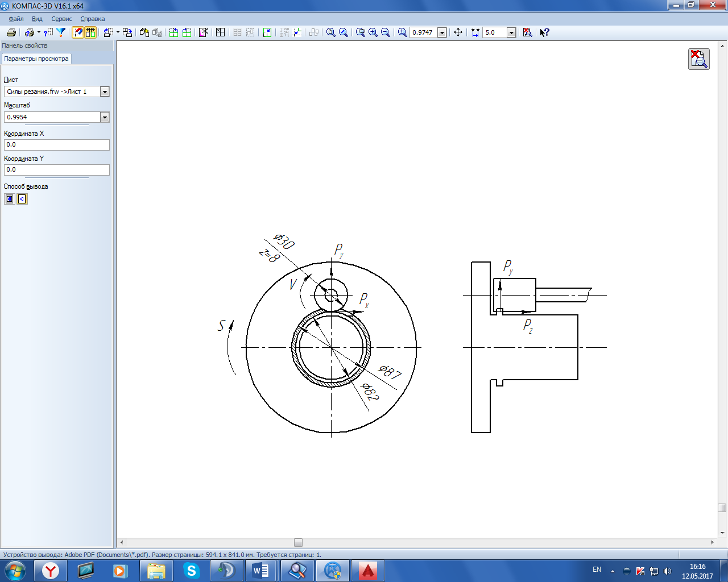728x582 pixels.
Task: Click the large close preview button in canvas corner
Action: click(x=698, y=59)
